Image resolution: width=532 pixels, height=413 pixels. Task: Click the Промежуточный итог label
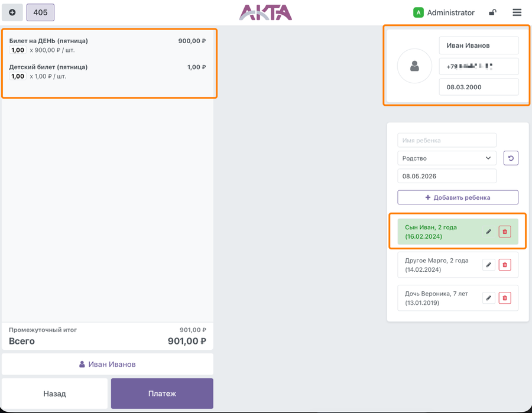43,330
